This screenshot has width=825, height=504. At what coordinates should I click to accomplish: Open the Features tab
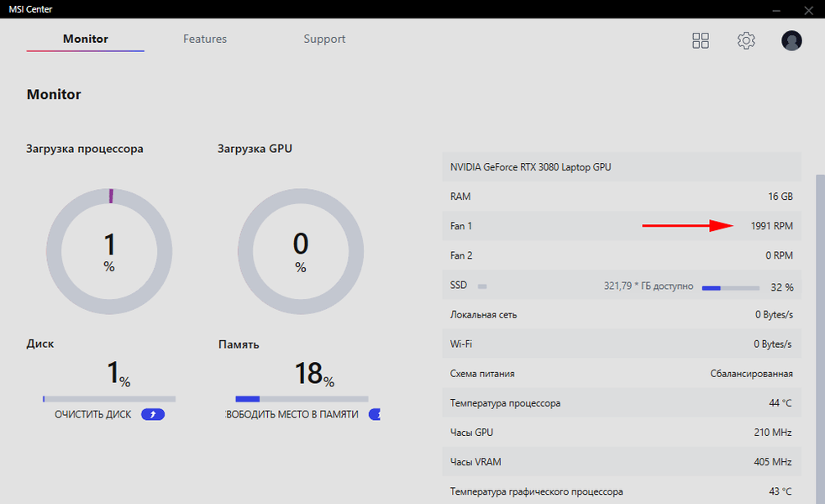coord(205,39)
